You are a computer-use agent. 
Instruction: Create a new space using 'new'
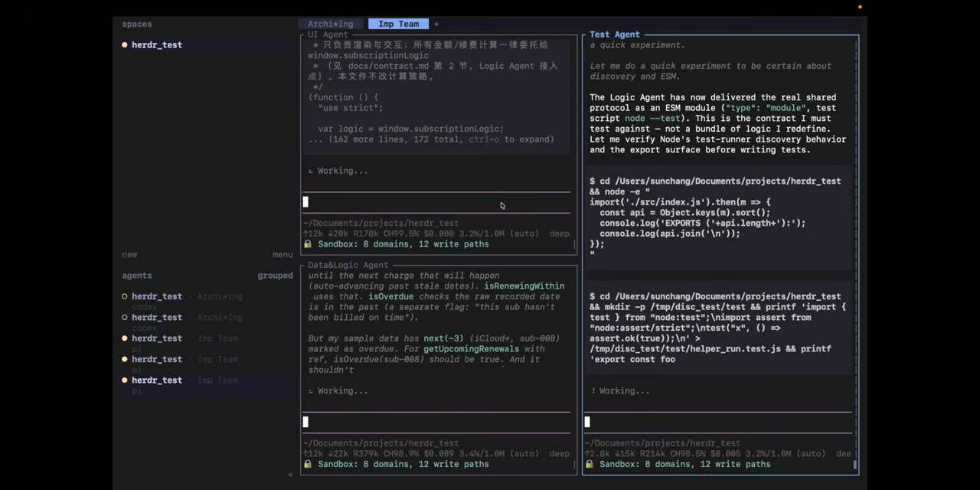tap(129, 255)
